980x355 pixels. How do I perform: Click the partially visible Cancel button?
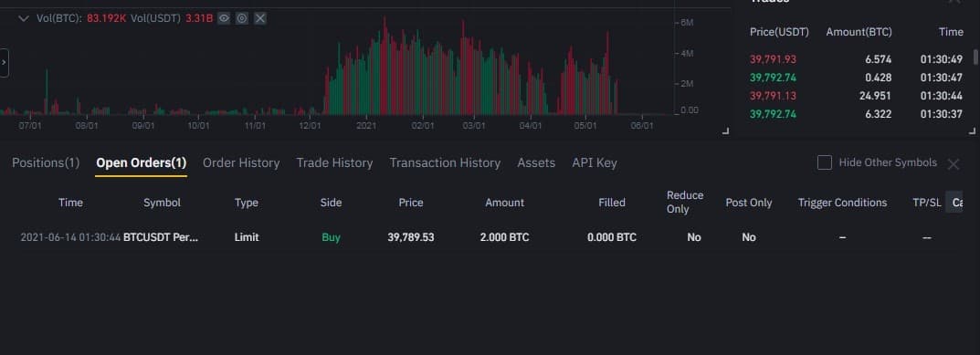(954, 202)
